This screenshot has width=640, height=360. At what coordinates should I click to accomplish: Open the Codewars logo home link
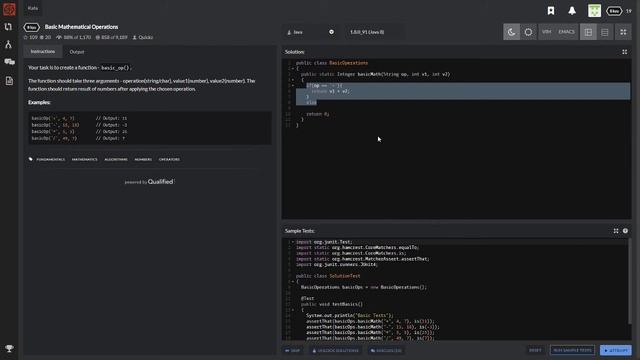9,9
